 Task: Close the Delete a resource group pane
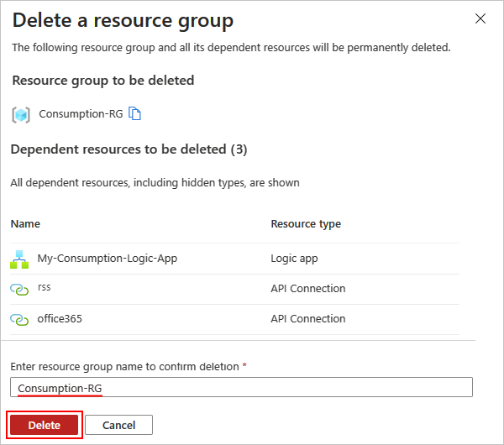pos(480,18)
